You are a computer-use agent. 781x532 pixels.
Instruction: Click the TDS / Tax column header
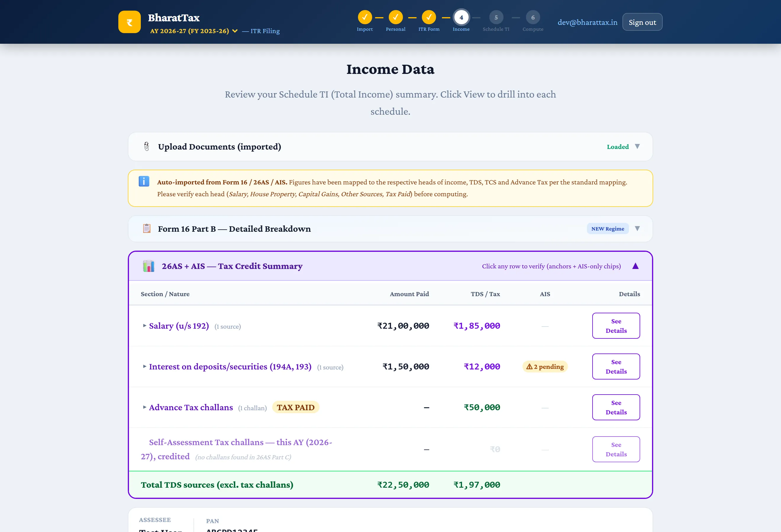click(485, 294)
